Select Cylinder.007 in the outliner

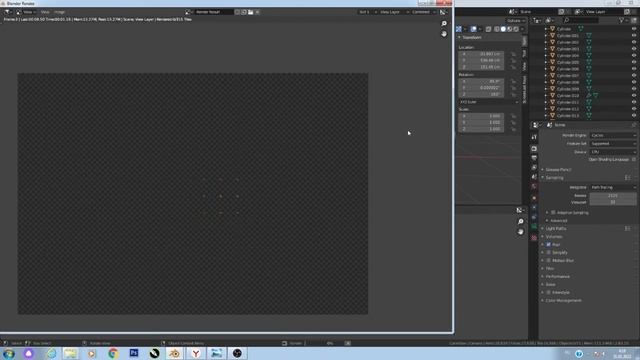[568, 76]
